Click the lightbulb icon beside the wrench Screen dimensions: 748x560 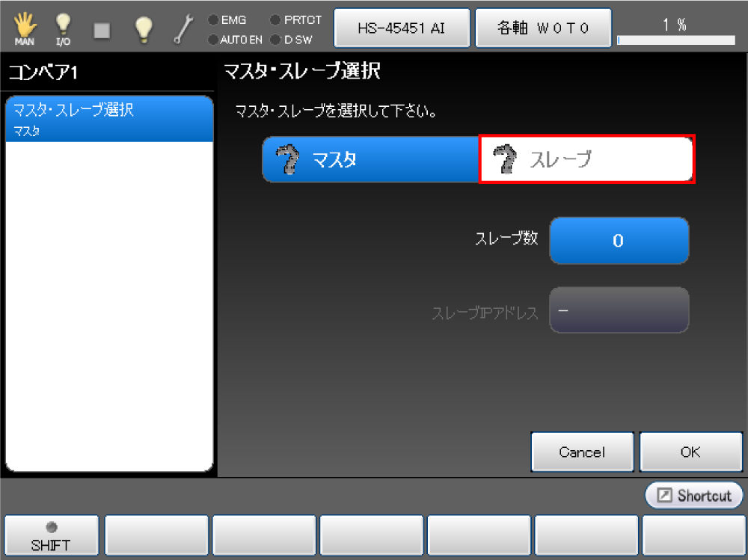point(143,28)
